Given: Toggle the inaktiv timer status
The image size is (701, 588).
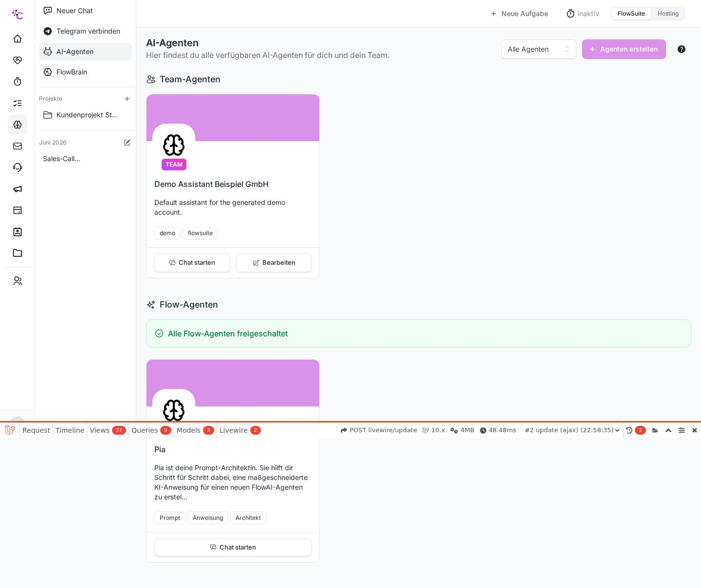Looking at the screenshot, I should pyautogui.click(x=583, y=14).
